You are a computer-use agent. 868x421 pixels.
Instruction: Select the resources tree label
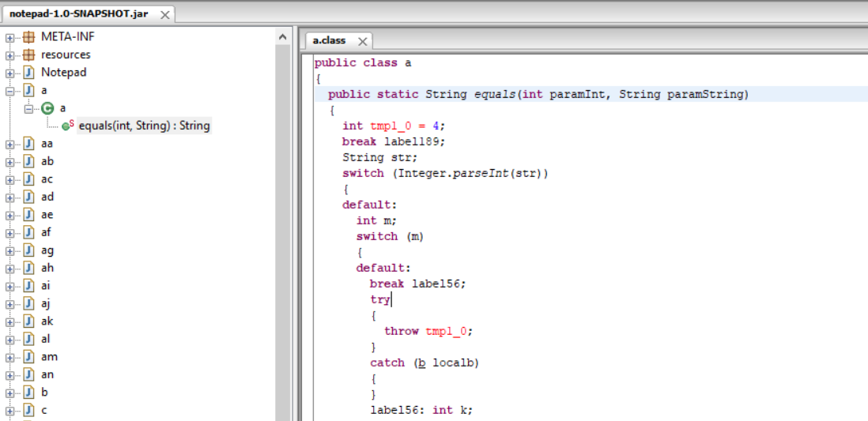coord(66,55)
